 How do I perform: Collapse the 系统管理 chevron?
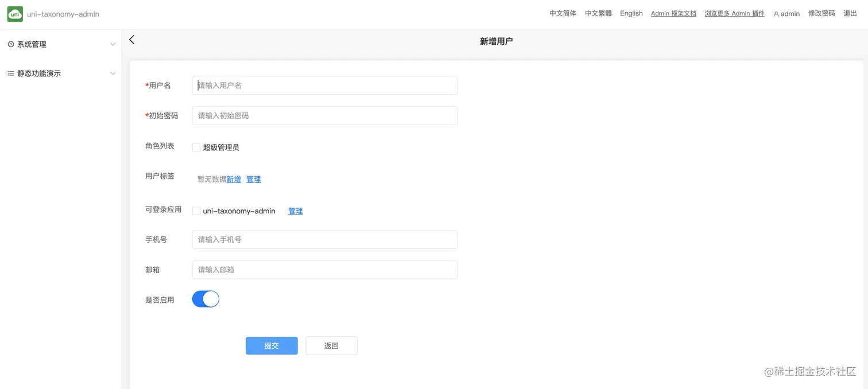click(x=113, y=44)
